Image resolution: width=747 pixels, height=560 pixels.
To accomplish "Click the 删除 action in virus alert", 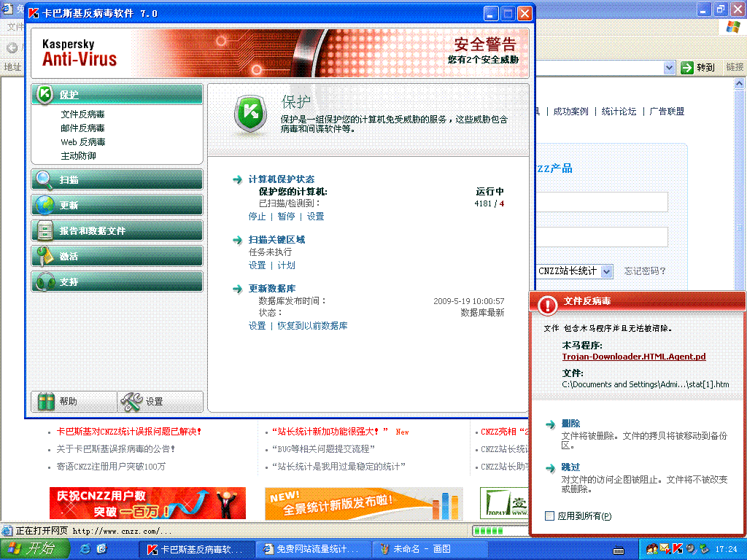I will pos(570,424).
